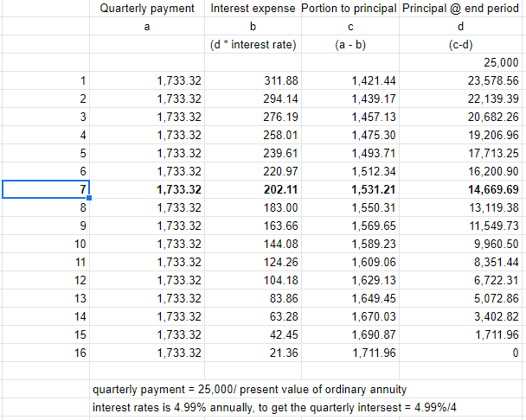
Task: Select the selected period 7 cell
Action: (46, 189)
